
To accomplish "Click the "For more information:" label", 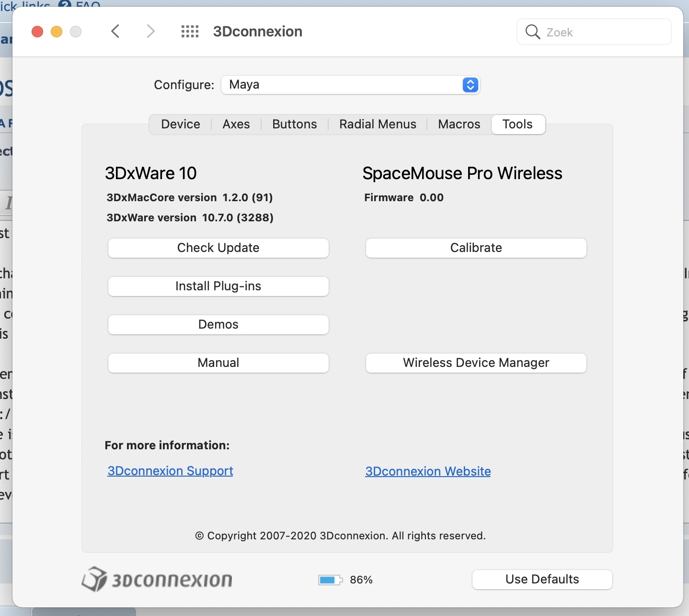I will [x=167, y=445].
